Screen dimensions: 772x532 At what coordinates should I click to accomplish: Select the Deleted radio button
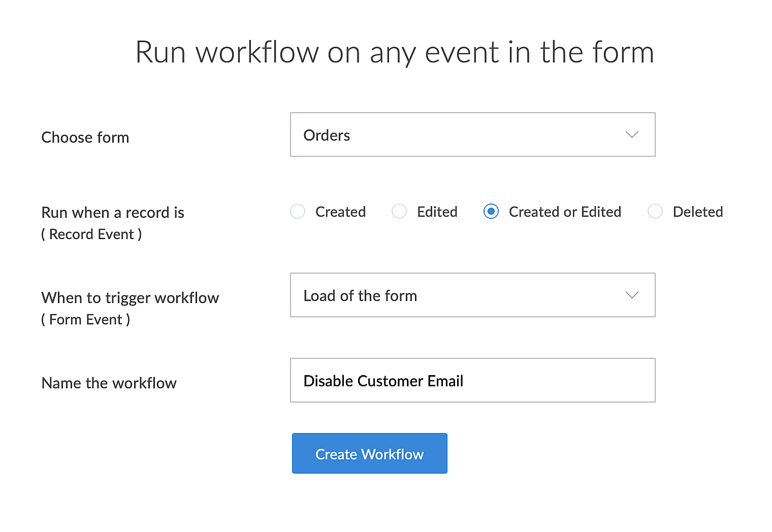655,211
